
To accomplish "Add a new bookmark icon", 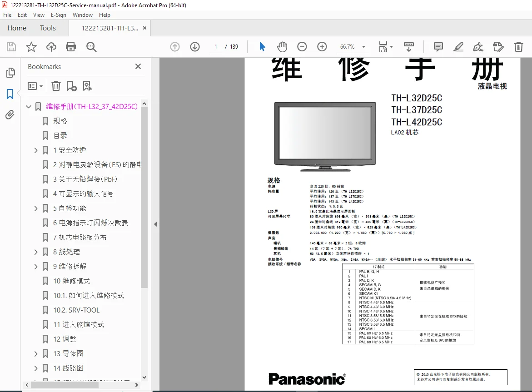I will point(72,86).
